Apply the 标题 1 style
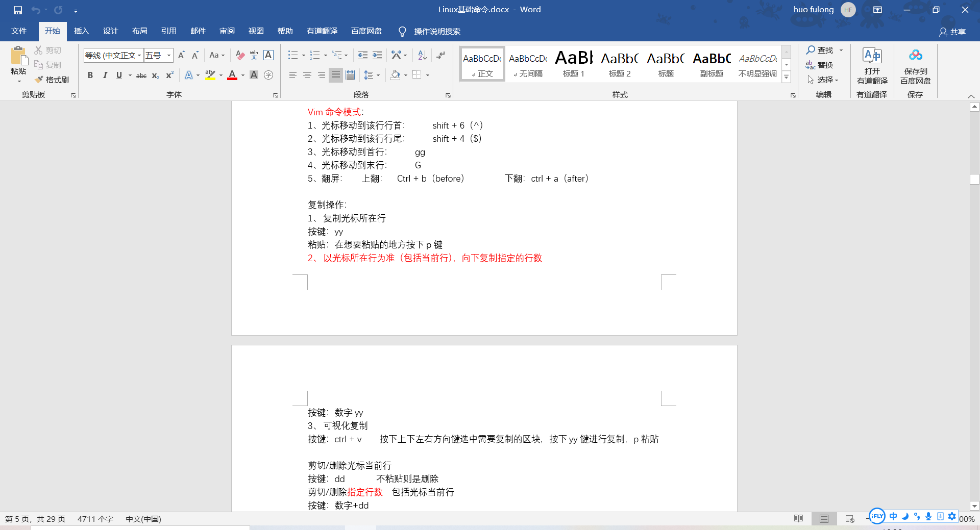980x530 pixels. click(x=573, y=63)
